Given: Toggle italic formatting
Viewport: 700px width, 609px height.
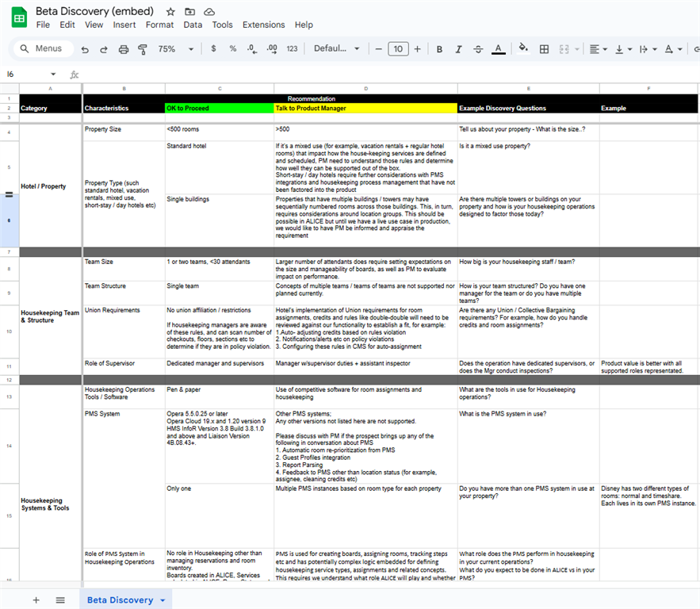Looking at the screenshot, I should pos(459,49).
